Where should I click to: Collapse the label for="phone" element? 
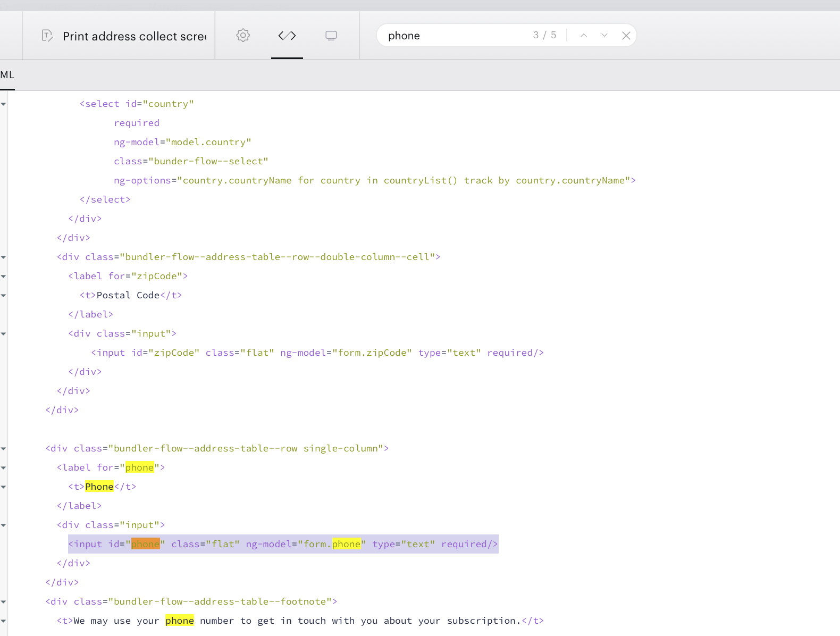pos(4,468)
